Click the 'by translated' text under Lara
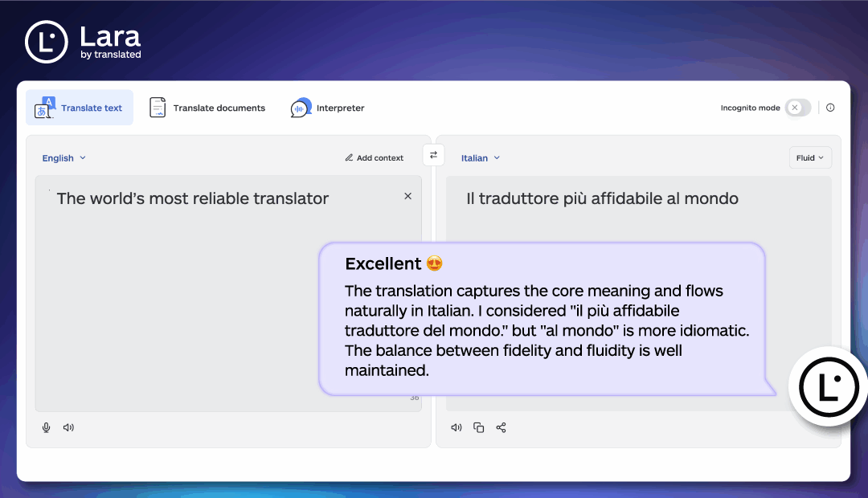The image size is (868, 498). 111,55
